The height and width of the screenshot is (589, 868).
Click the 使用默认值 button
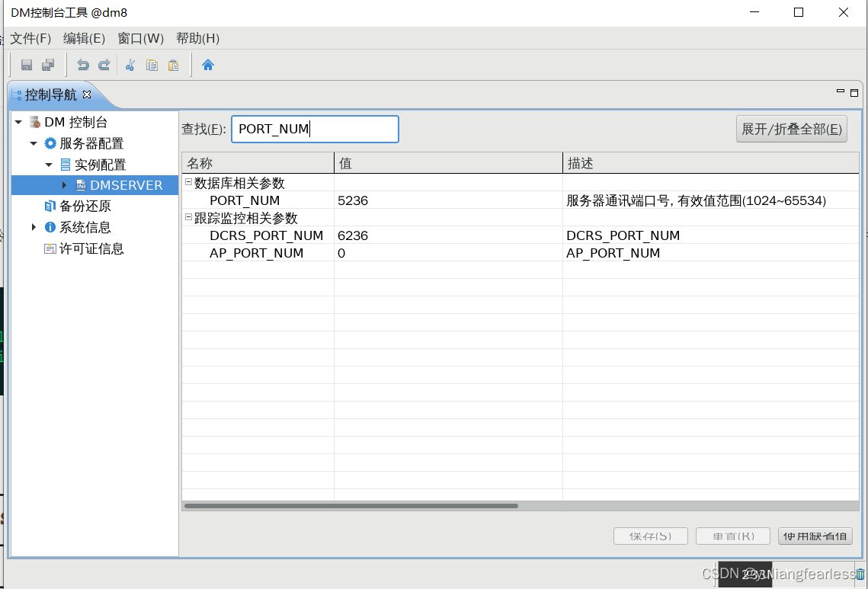coord(815,536)
